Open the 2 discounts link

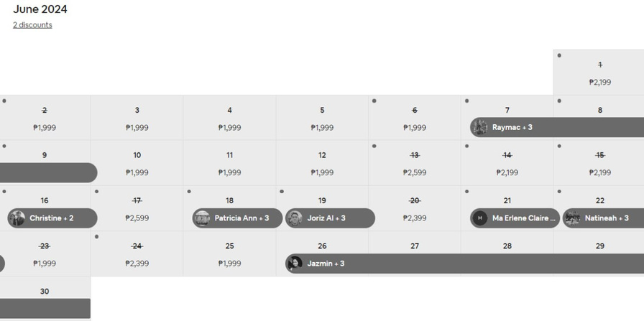coord(32,25)
